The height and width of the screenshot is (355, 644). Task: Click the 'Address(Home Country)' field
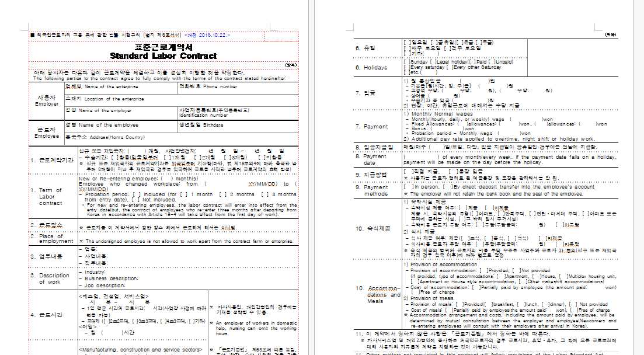[x=182, y=138]
